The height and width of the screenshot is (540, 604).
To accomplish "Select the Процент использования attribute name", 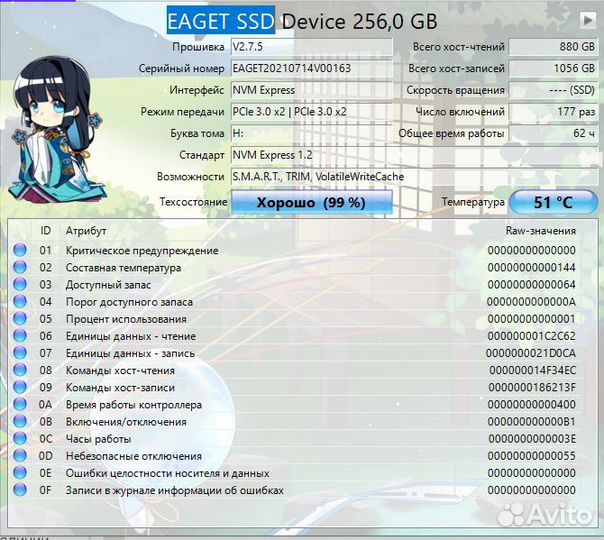I will tap(126, 319).
